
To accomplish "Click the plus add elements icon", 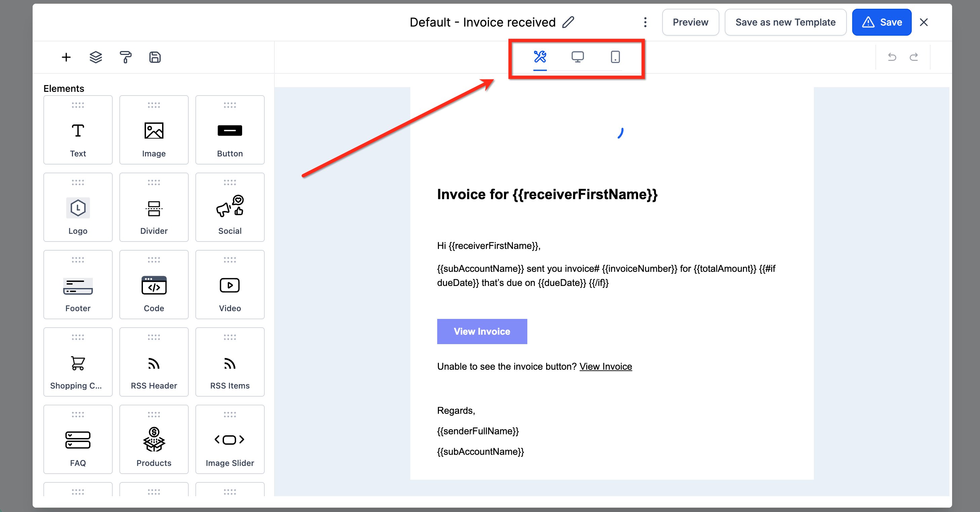I will (x=66, y=57).
